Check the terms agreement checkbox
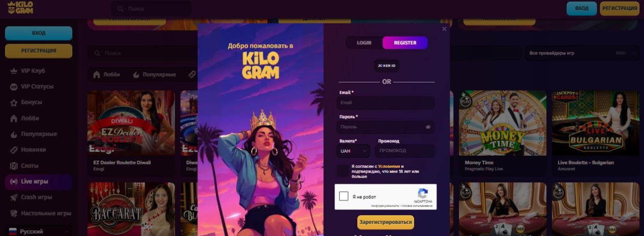 [x=343, y=170]
